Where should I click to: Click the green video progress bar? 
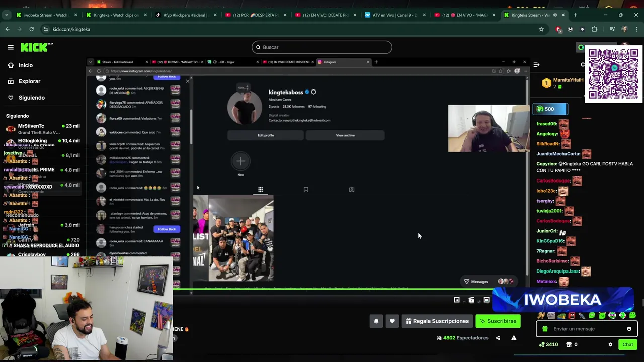pyautogui.click(x=332, y=289)
